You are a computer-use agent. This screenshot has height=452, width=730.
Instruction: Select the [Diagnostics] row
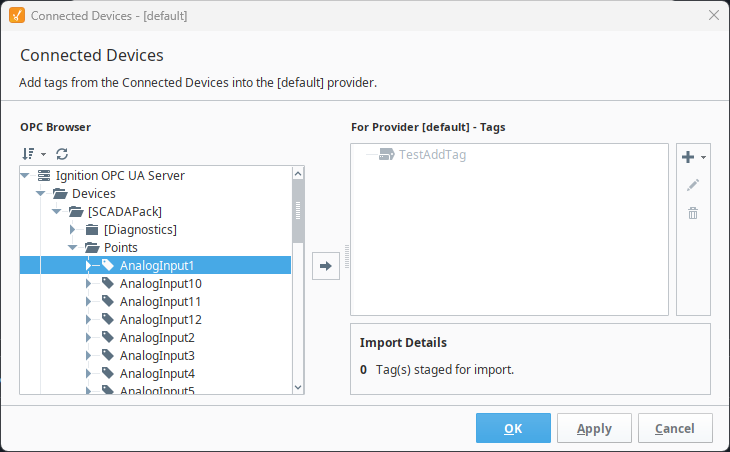pyautogui.click(x=140, y=229)
